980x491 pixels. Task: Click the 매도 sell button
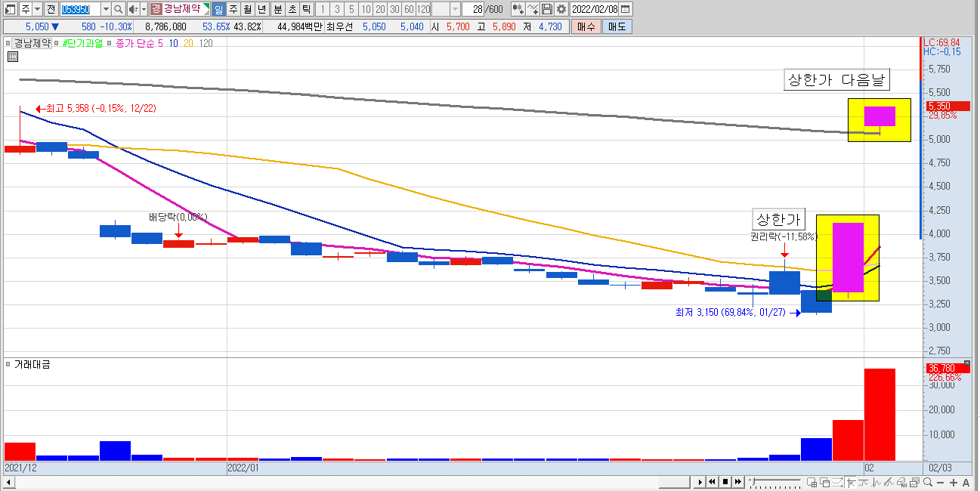[x=617, y=26]
